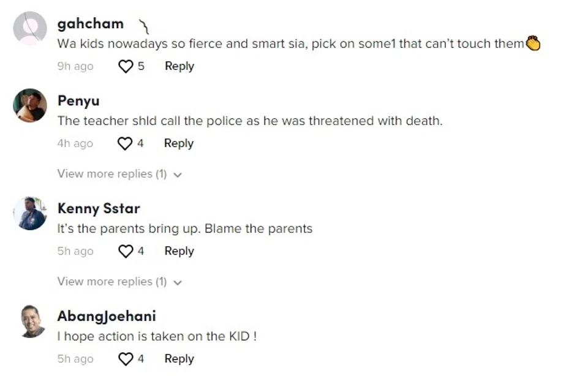Like gahcham's comment with the heart icon
The width and height of the screenshot is (588, 376).
click(126, 66)
